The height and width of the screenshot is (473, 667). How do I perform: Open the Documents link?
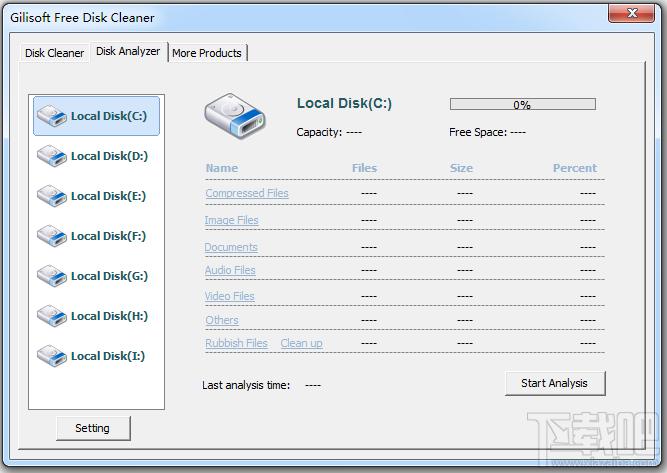pos(231,247)
